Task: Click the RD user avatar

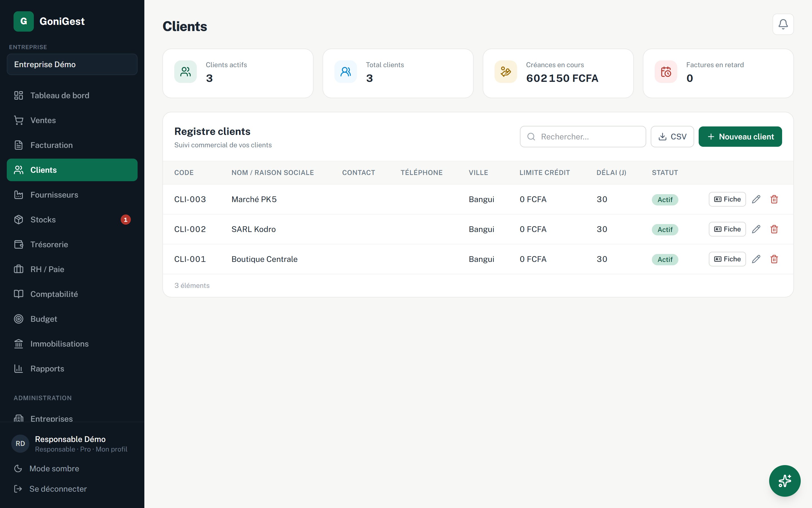Action: [20, 443]
